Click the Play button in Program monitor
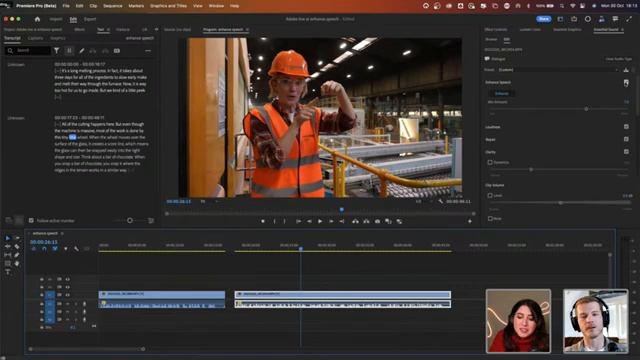Screen dimensions: 640x360 tap(320, 221)
